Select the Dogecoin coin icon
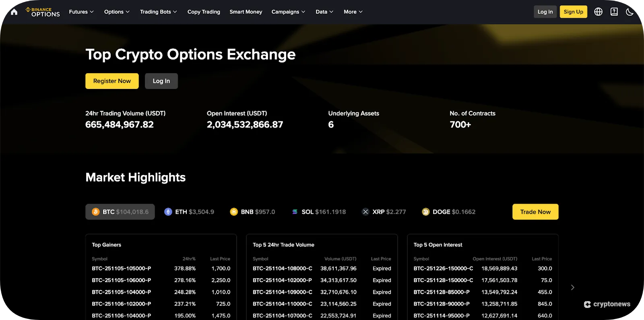Viewport: 644px width, 320px height. point(426,212)
